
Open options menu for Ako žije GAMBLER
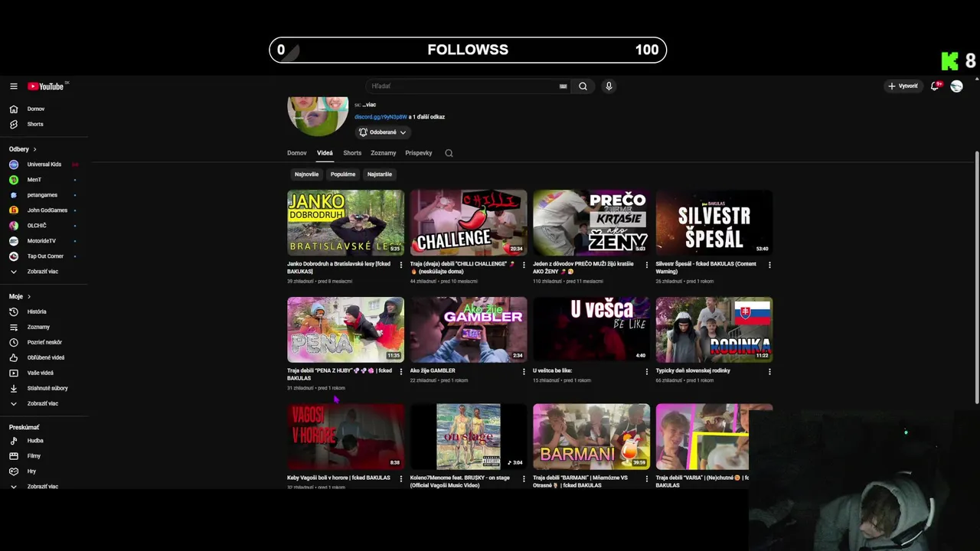click(524, 372)
